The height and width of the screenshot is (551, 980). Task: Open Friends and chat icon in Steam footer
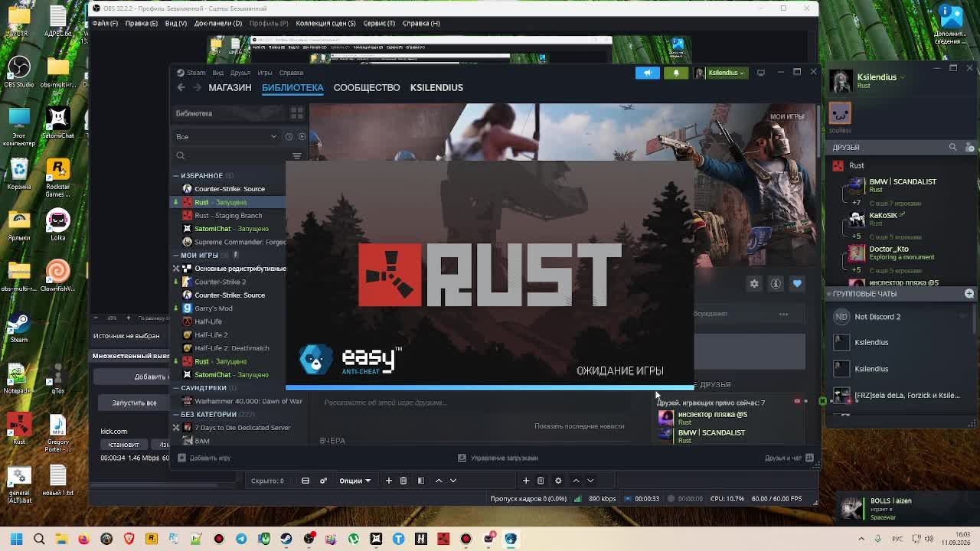[x=809, y=458]
